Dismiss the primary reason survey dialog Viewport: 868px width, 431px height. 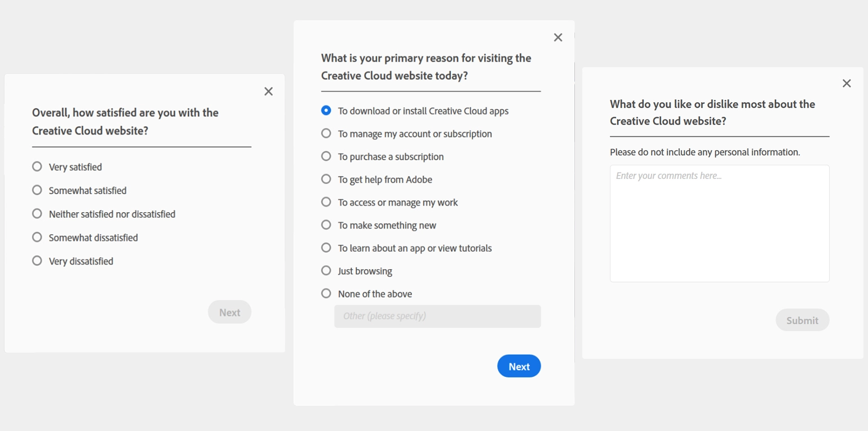[x=557, y=37]
